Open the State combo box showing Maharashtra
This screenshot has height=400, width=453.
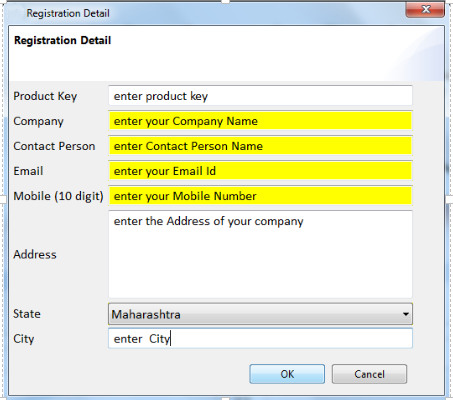click(260, 314)
